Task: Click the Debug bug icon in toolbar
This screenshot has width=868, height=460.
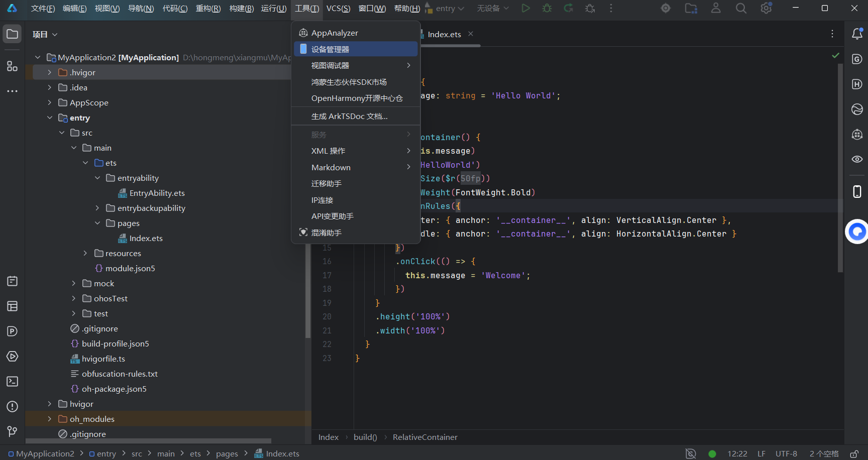Action: (547, 8)
